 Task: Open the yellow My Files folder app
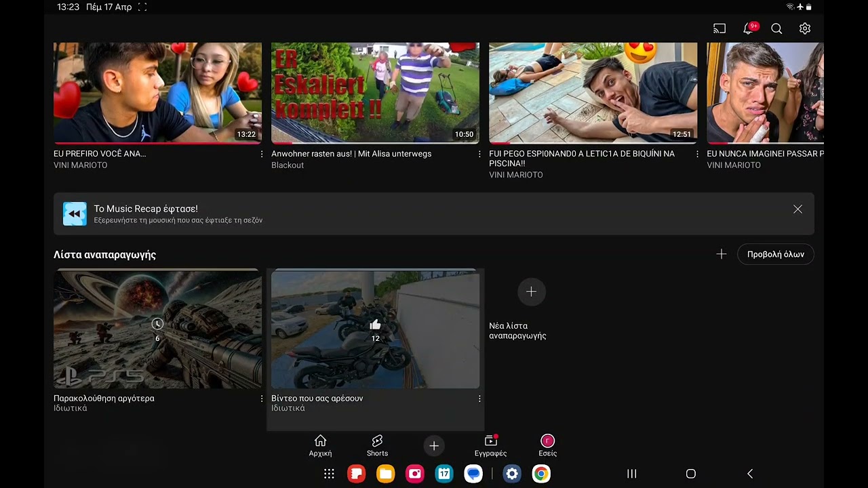point(385,474)
